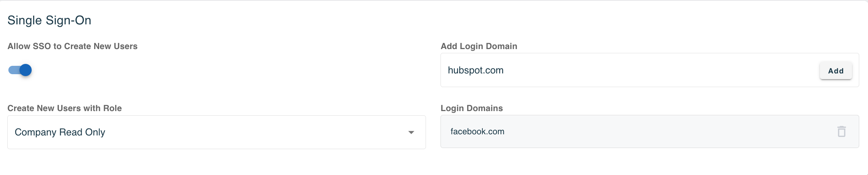
Task: Click the Login Domains label
Action: click(471, 108)
